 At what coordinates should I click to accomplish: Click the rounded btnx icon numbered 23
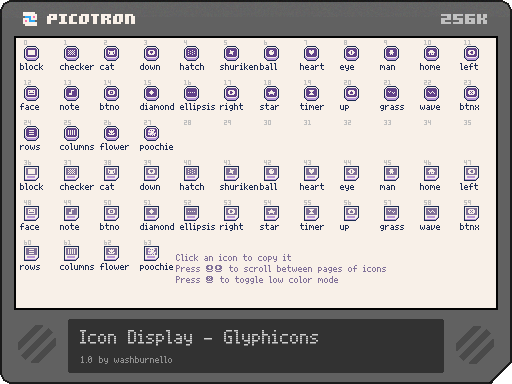click(x=471, y=93)
